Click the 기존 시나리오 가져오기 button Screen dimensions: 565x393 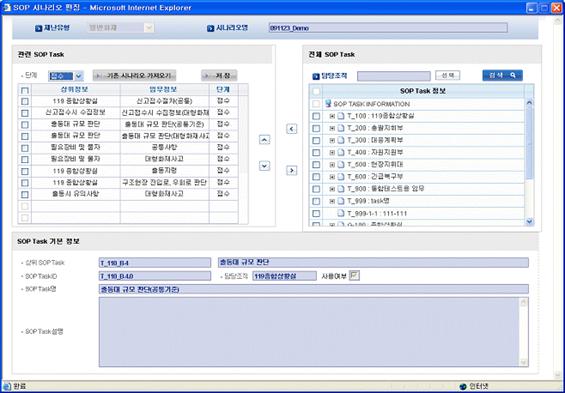coord(134,76)
